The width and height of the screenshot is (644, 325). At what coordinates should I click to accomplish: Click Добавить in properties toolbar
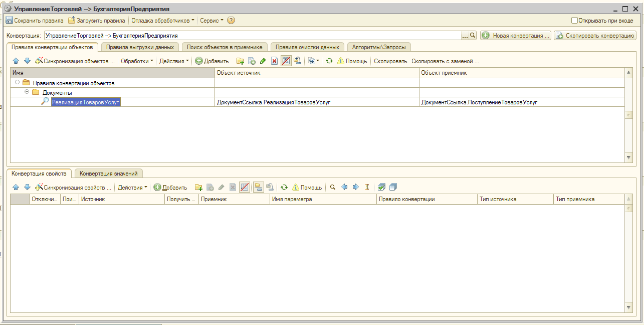click(170, 187)
